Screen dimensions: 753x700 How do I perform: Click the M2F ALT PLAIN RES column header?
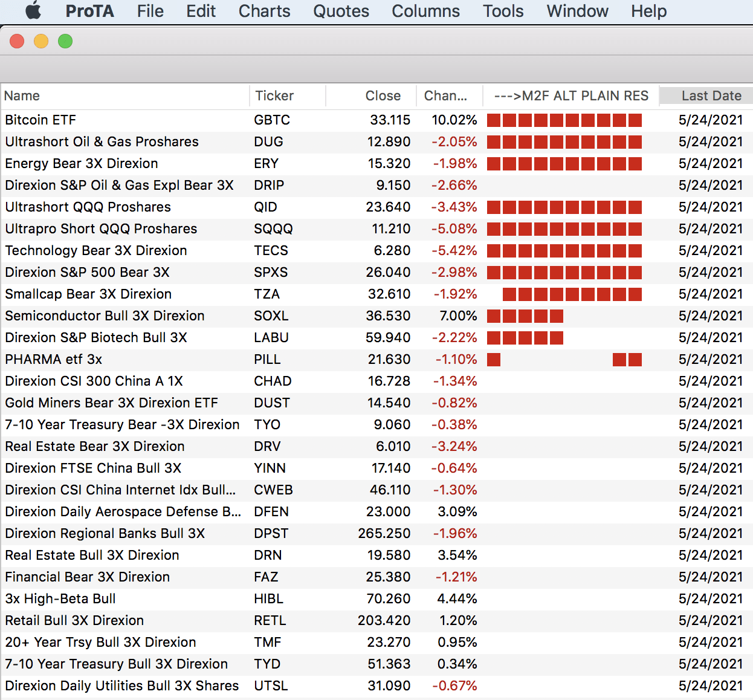[571, 96]
